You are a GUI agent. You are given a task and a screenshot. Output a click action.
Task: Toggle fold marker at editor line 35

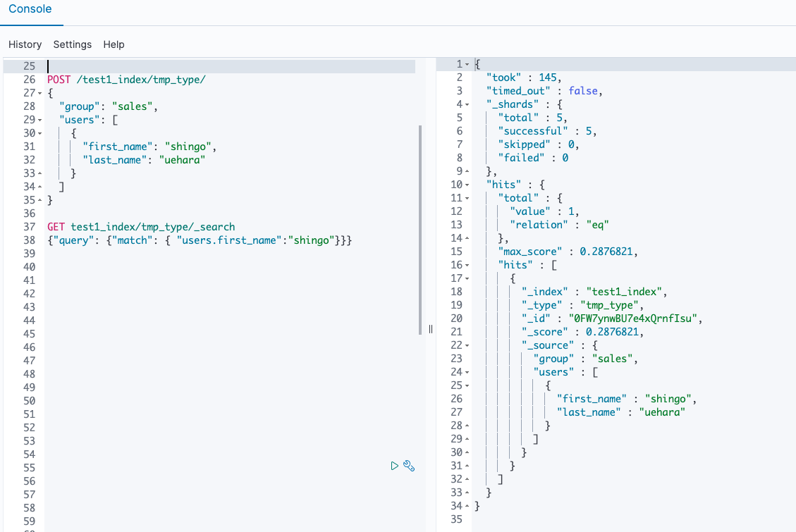(x=40, y=200)
